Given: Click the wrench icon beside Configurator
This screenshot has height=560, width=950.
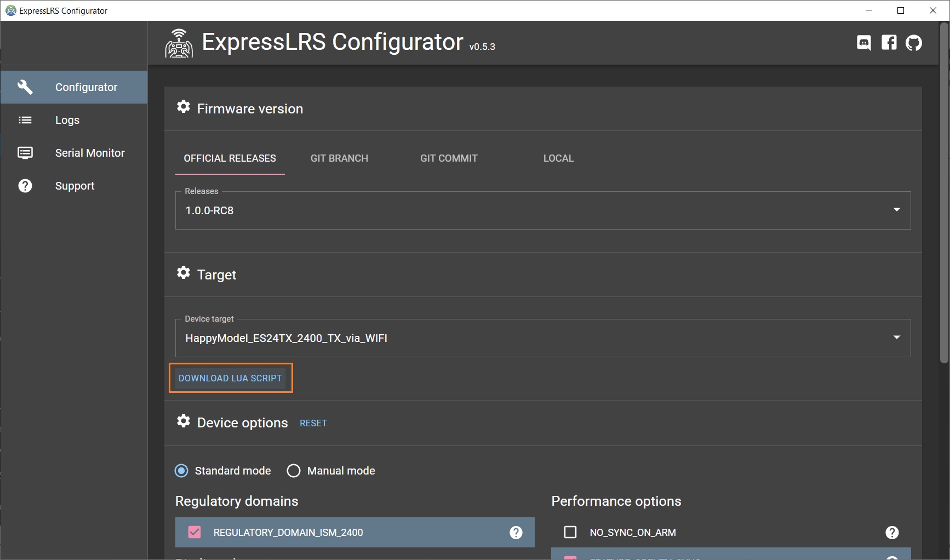Looking at the screenshot, I should point(25,87).
